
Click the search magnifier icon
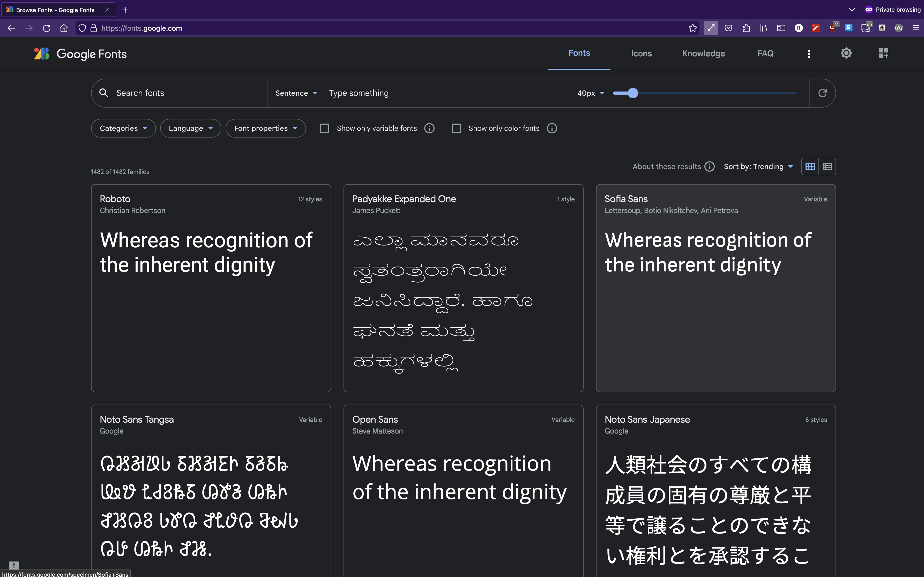104,93
